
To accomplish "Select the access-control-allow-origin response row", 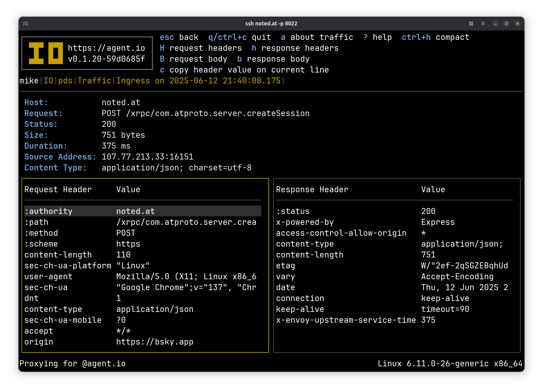I will 394,233.
